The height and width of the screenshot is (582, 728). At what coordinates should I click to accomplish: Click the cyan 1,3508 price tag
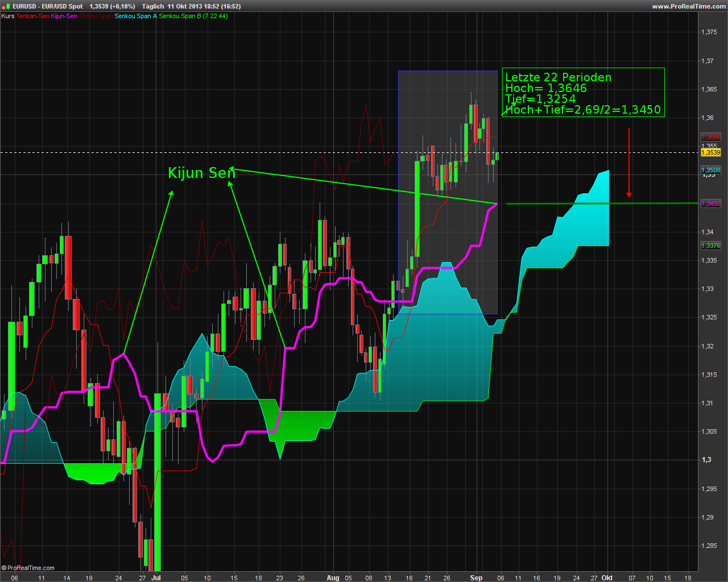pyautogui.click(x=711, y=170)
